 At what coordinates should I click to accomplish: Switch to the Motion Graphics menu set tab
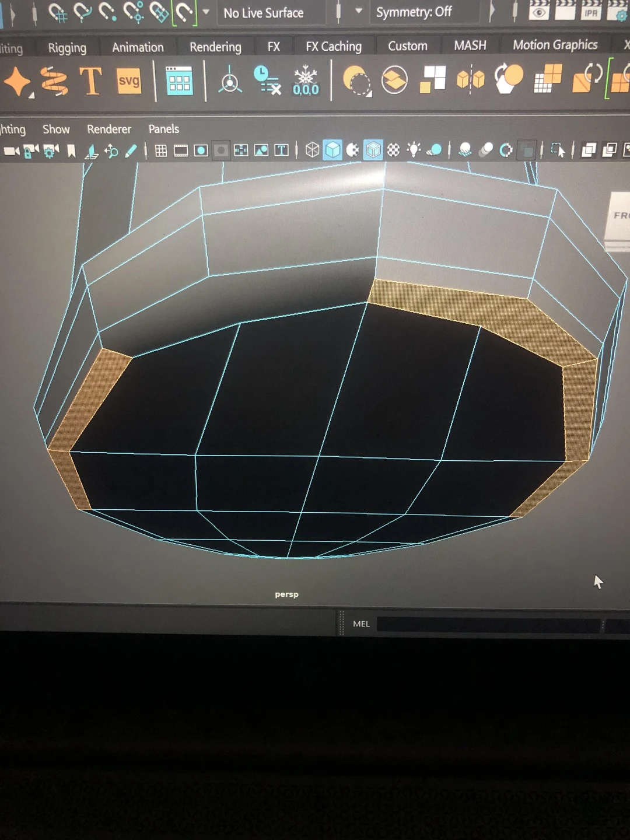click(554, 45)
